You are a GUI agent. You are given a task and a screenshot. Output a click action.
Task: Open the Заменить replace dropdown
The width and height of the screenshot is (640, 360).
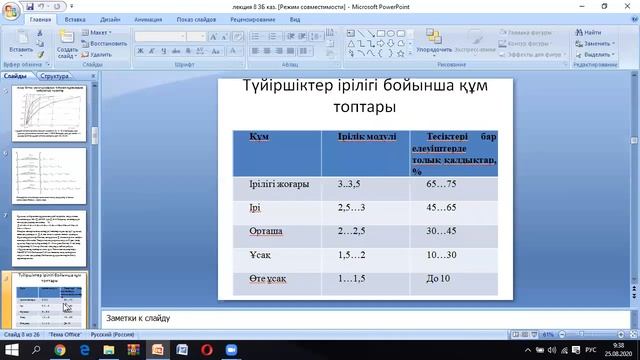click(595, 44)
